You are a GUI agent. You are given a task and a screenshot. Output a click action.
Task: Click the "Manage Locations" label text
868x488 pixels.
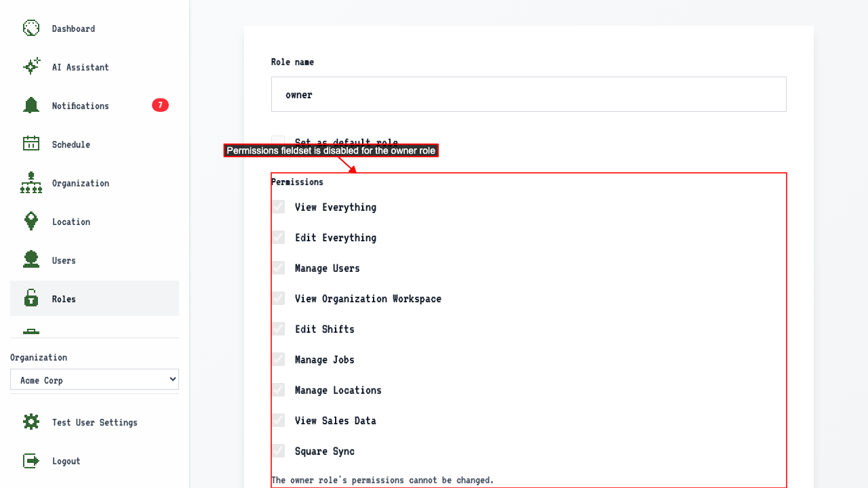(338, 390)
